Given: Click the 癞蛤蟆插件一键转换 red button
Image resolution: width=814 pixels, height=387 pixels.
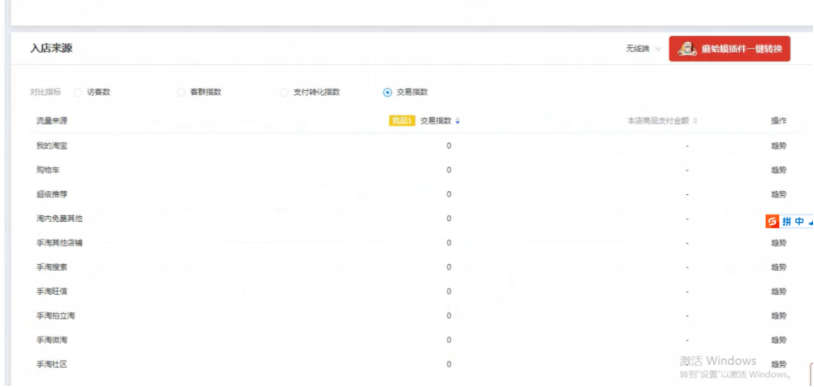Looking at the screenshot, I should pos(729,49).
